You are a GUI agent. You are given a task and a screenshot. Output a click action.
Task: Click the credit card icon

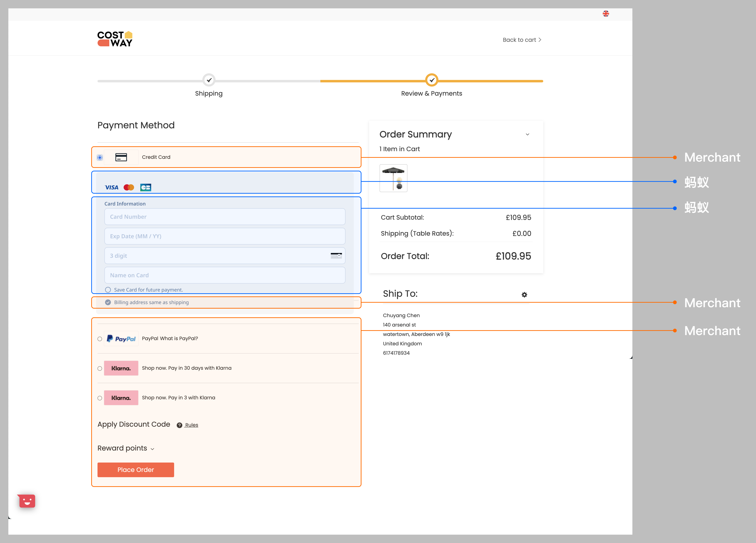tap(121, 157)
